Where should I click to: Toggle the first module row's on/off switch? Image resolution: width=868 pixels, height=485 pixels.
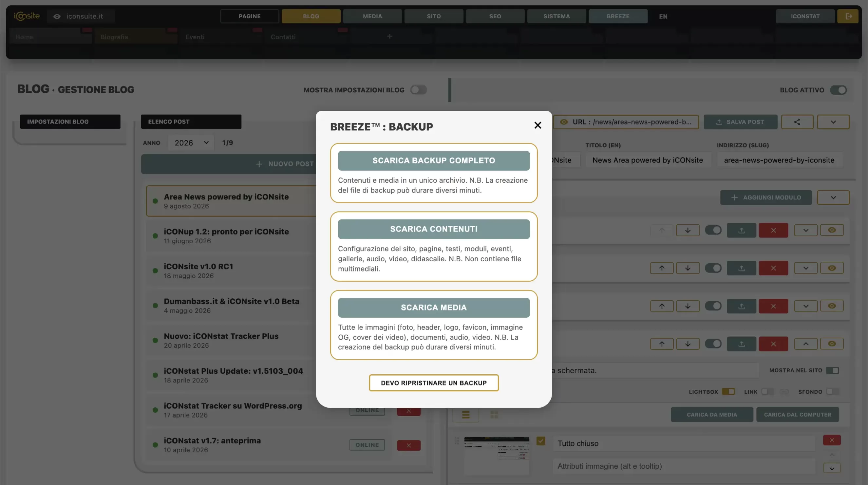[713, 230]
